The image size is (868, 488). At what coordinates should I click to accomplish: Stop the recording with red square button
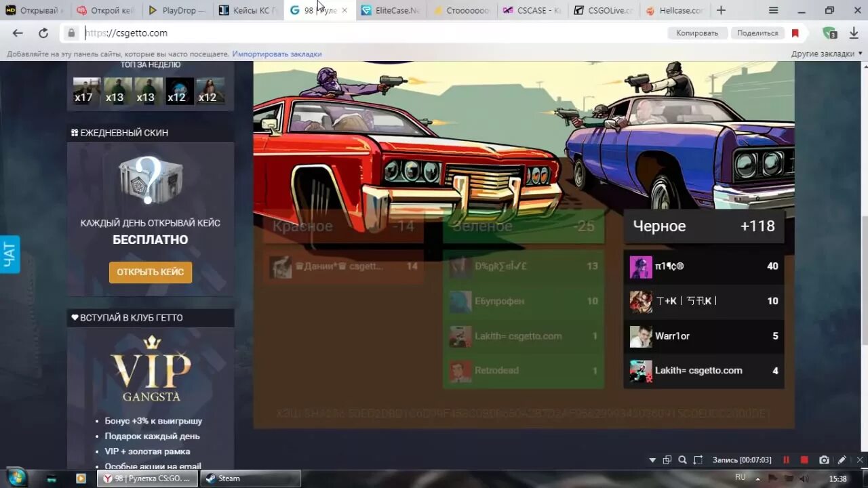804,460
